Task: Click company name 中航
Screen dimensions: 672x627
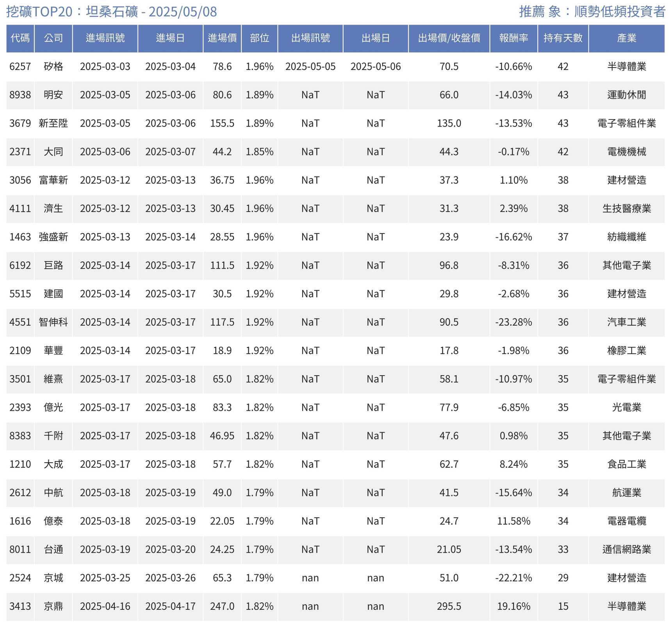Action: [x=53, y=493]
